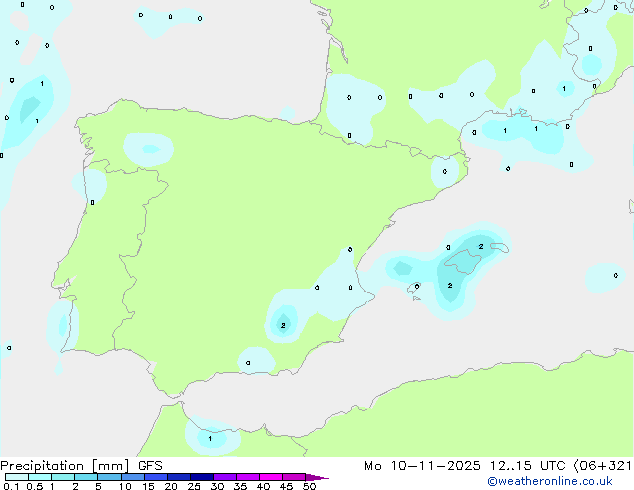This screenshot has height=490, width=634.
Task: Click the 'Mo 10-11-2025' date text
Action: [x=422, y=466]
